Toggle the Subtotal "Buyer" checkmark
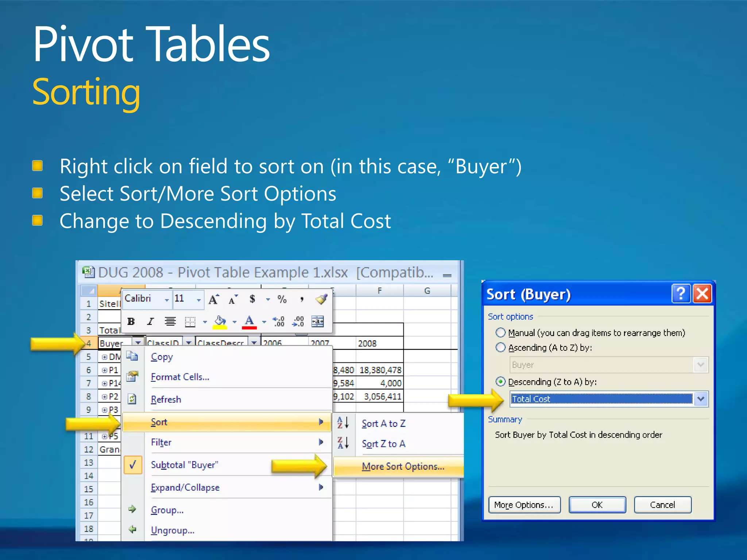Image resolution: width=747 pixels, height=560 pixels. 133,464
